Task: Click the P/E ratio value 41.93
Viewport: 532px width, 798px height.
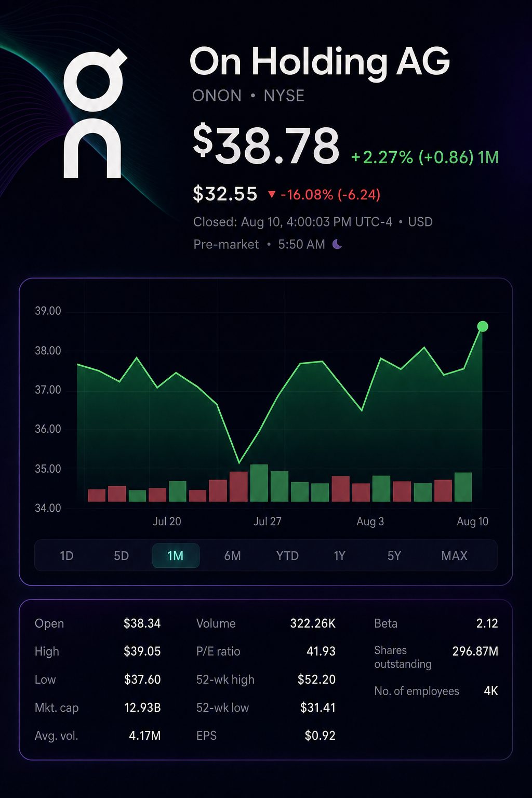Action: point(321,651)
